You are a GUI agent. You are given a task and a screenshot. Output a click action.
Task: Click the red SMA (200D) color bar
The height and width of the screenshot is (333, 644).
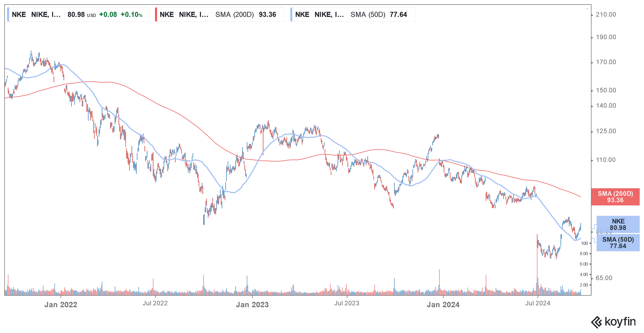(156, 15)
